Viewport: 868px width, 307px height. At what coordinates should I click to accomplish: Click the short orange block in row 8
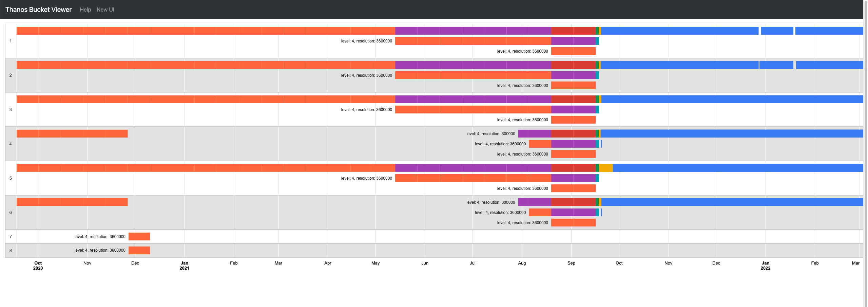click(x=139, y=250)
